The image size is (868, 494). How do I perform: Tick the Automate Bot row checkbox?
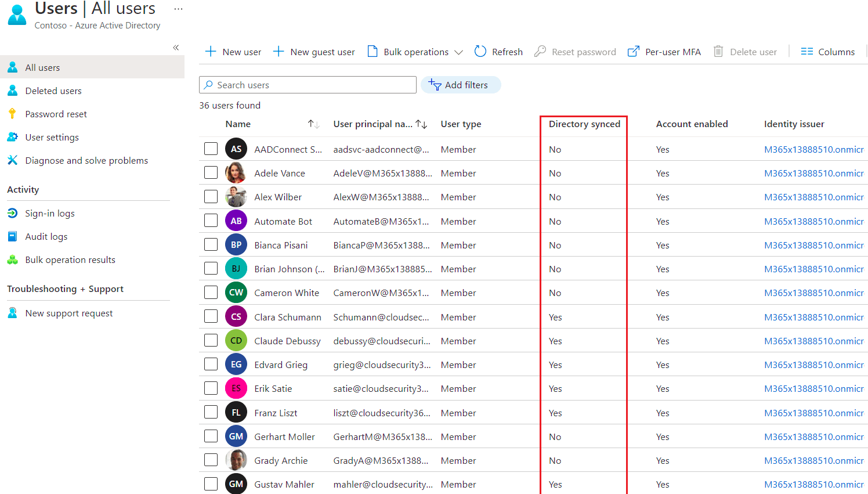[x=211, y=221]
